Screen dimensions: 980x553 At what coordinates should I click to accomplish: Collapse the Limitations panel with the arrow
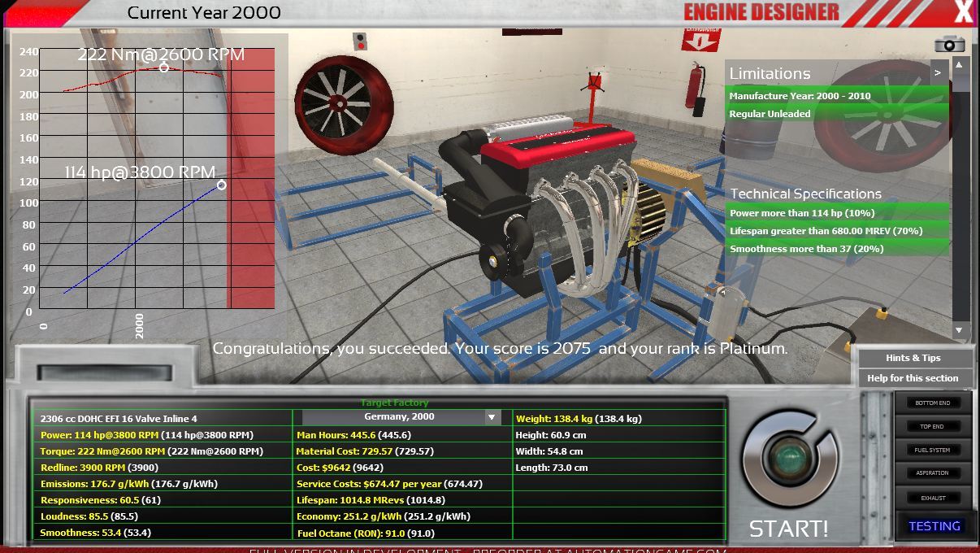click(939, 72)
